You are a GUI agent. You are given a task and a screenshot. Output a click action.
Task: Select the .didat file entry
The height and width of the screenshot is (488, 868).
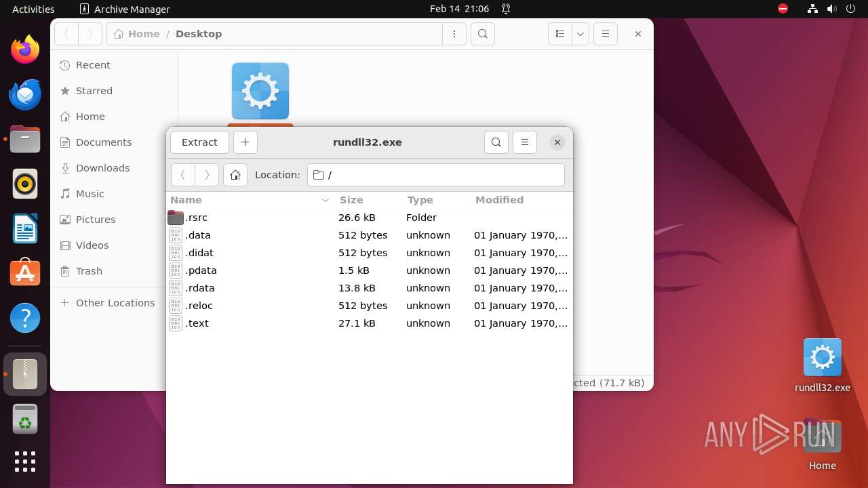[x=370, y=253]
